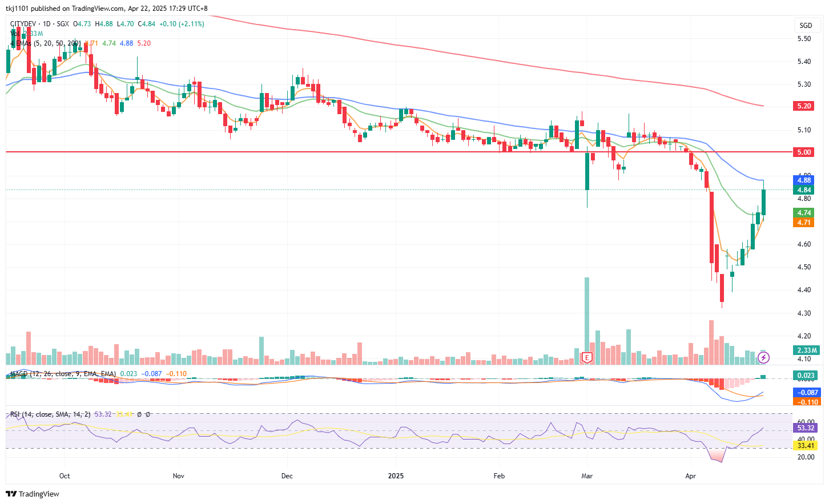Click the 5.20 value in the EMA legend

[144, 43]
